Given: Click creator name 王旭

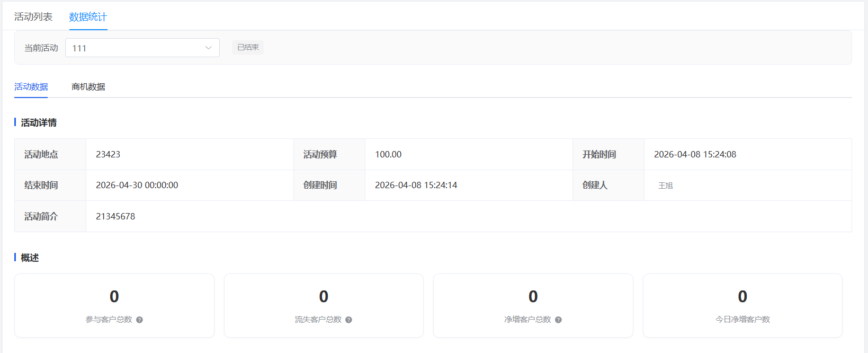Looking at the screenshot, I should (x=666, y=186).
